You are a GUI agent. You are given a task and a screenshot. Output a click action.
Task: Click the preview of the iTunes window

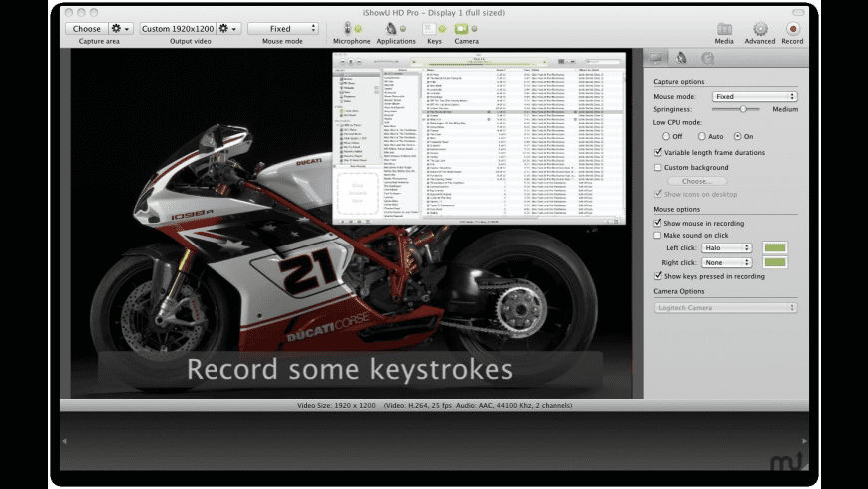pos(479,138)
